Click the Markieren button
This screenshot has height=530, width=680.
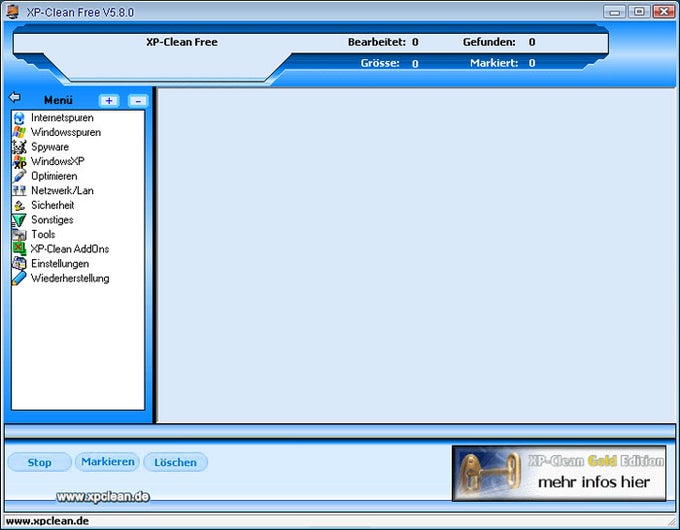108,462
